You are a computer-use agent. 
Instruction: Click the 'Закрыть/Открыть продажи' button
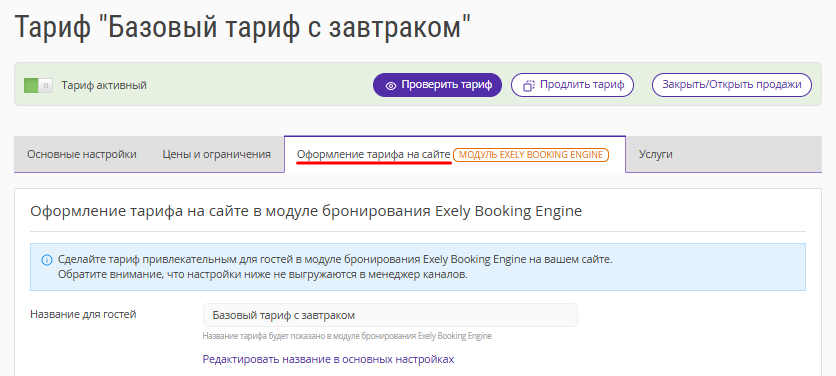point(732,85)
